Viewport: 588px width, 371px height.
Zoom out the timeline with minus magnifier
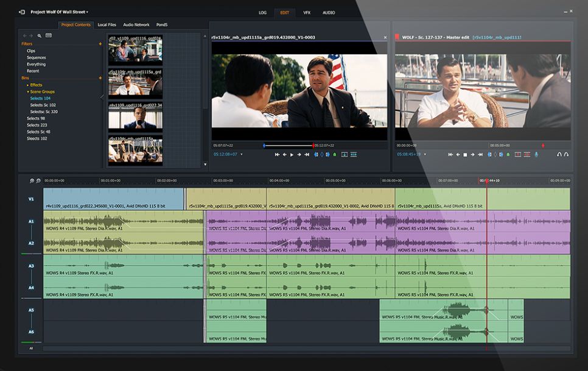click(38, 181)
